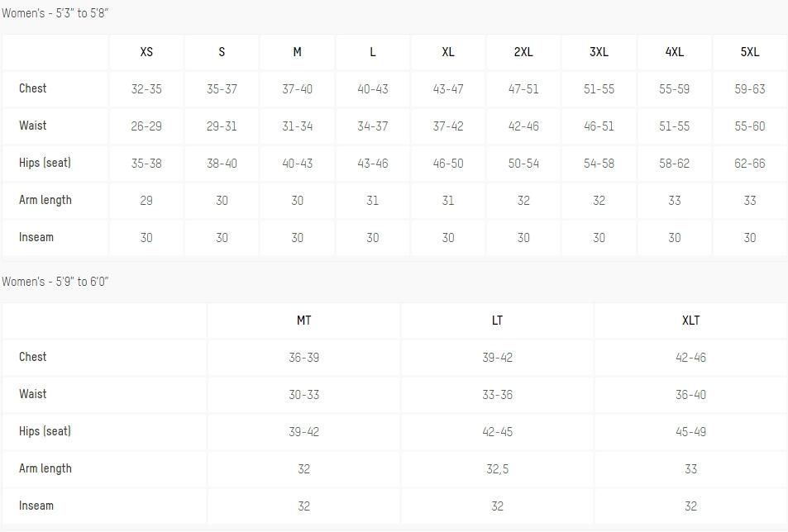Click the 32-35 chest value for XS
The width and height of the screenshot is (788, 532).
pyautogui.click(x=146, y=89)
